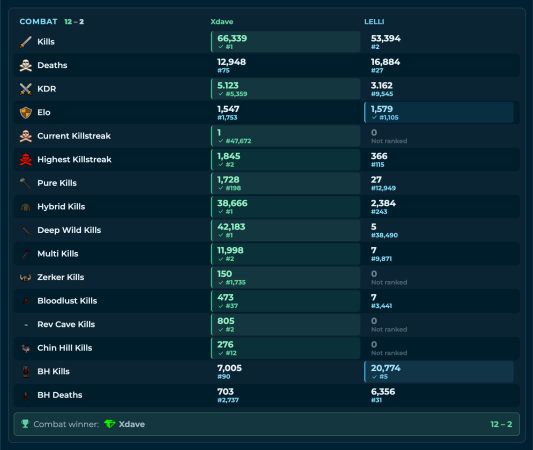Click Xdave's 703 BH Deaths value

pyautogui.click(x=225, y=392)
